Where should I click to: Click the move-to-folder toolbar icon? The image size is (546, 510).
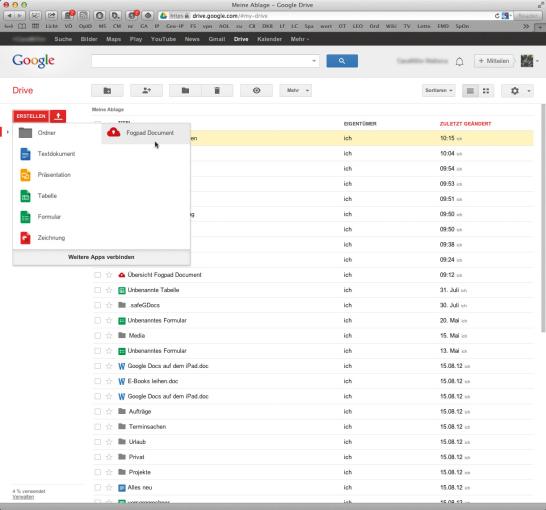pos(185,91)
